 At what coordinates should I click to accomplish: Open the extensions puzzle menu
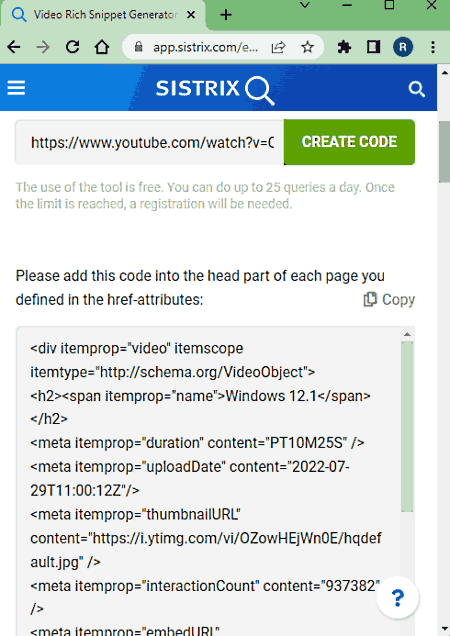coord(344,47)
